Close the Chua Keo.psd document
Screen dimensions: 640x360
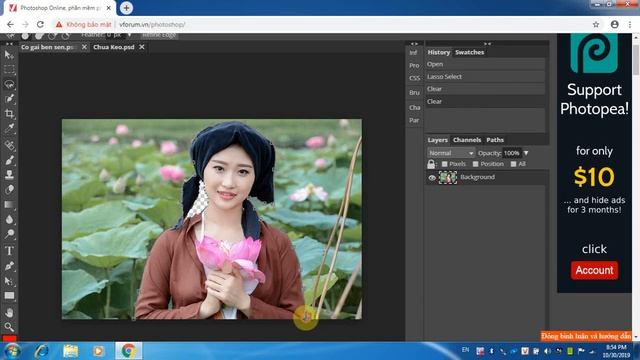(x=142, y=47)
